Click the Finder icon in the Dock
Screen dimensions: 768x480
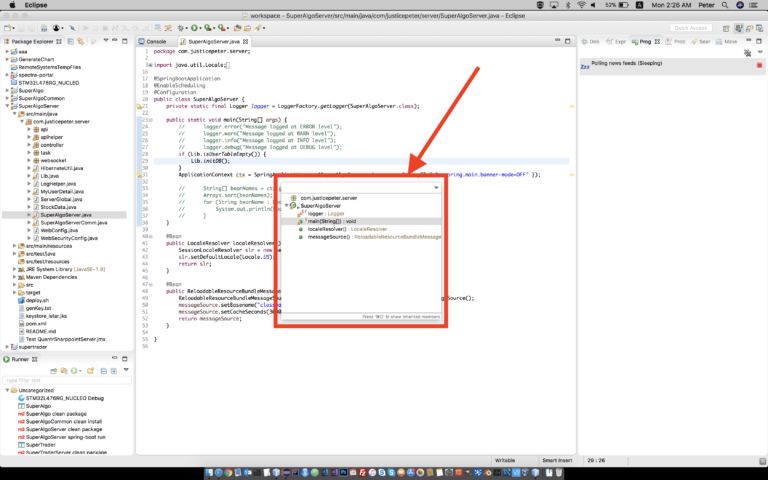click(209, 473)
